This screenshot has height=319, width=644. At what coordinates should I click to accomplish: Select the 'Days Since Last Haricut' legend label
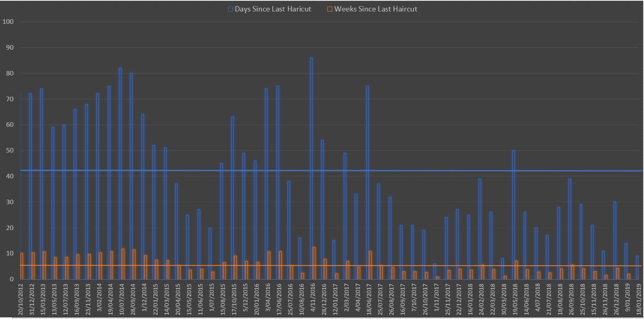[x=273, y=9]
